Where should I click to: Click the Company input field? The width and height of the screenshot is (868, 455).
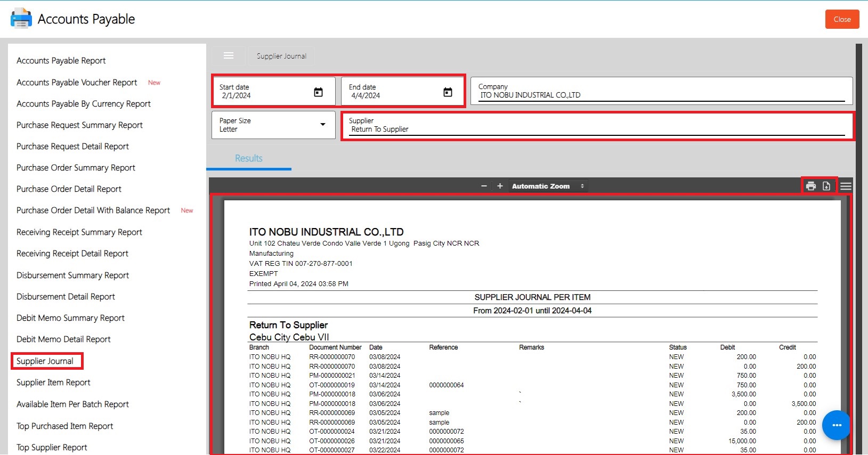(x=661, y=92)
